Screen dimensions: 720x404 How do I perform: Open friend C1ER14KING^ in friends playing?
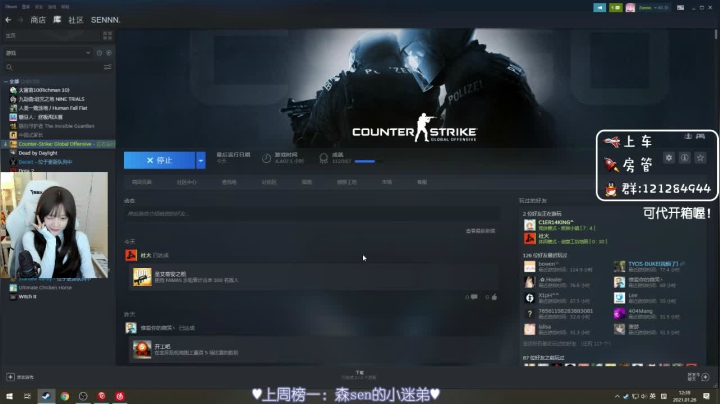[566, 225]
